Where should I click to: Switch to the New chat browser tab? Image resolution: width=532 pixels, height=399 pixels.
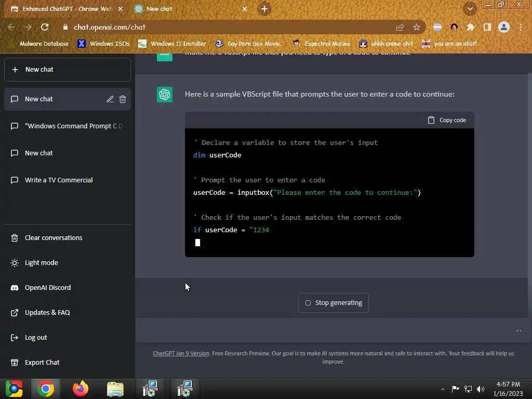point(190,9)
